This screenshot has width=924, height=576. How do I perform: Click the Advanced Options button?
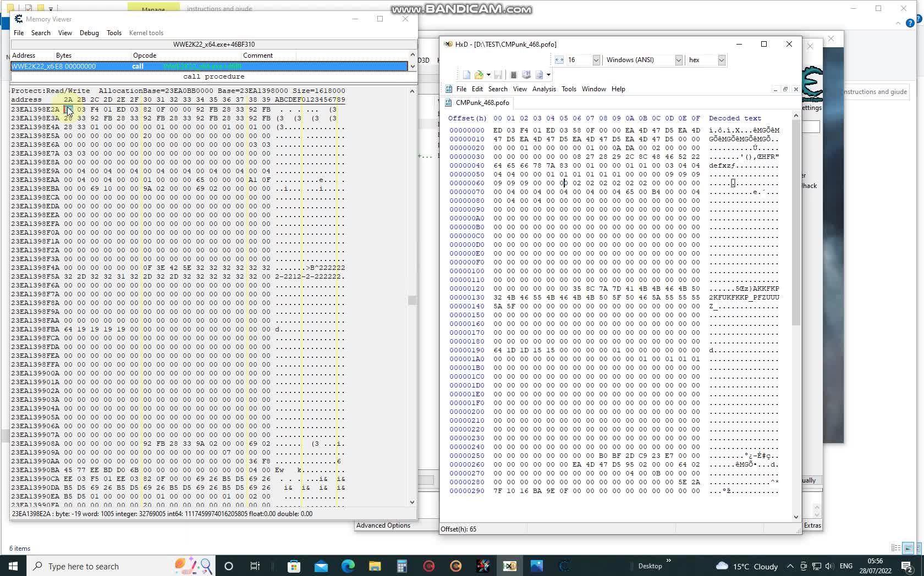tap(383, 525)
